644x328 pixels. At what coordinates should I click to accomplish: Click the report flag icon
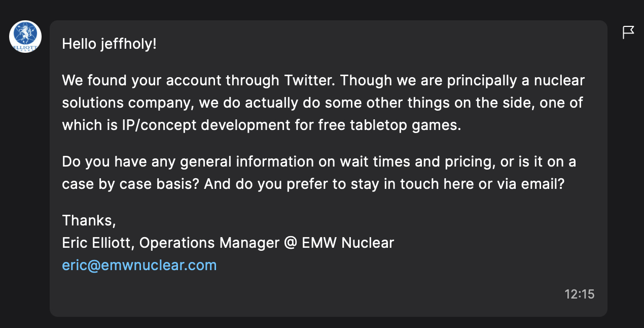pyautogui.click(x=628, y=32)
